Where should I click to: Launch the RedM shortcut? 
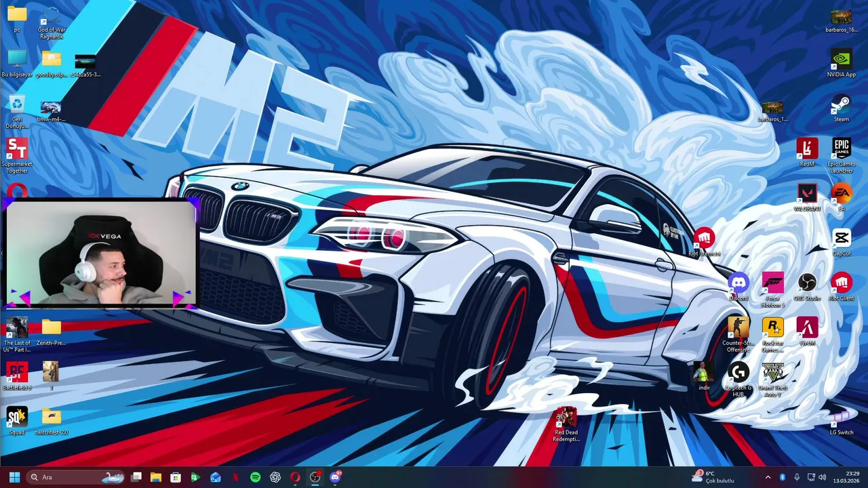pyautogui.click(x=807, y=153)
